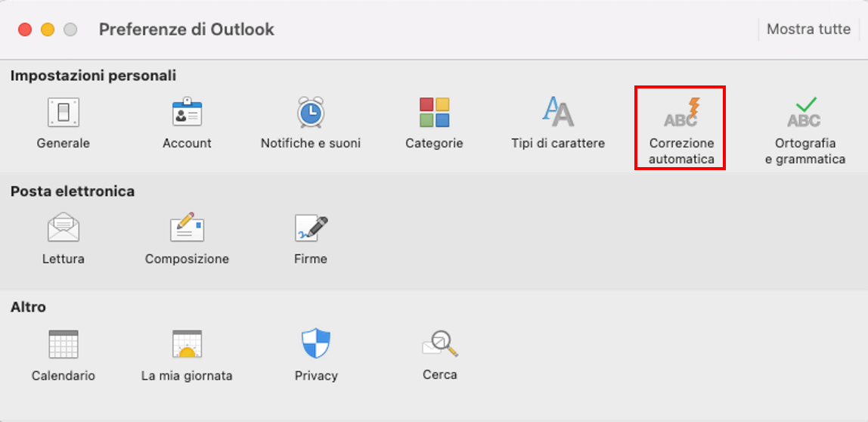This screenshot has width=868, height=422.
Task: Close the Preferenze di Outlook window
Action: click(25, 29)
